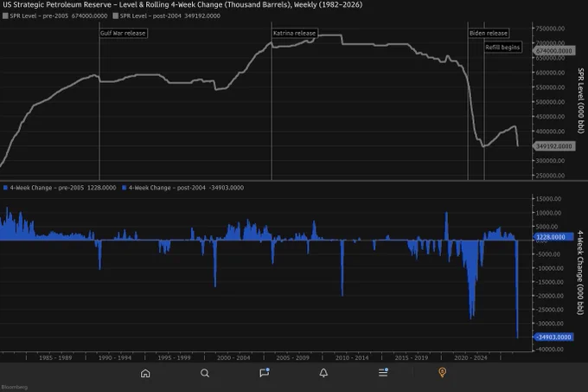
Task: Click the 300000.00 y-axis tick label
Action: pyautogui.click(x=550, y=161)
